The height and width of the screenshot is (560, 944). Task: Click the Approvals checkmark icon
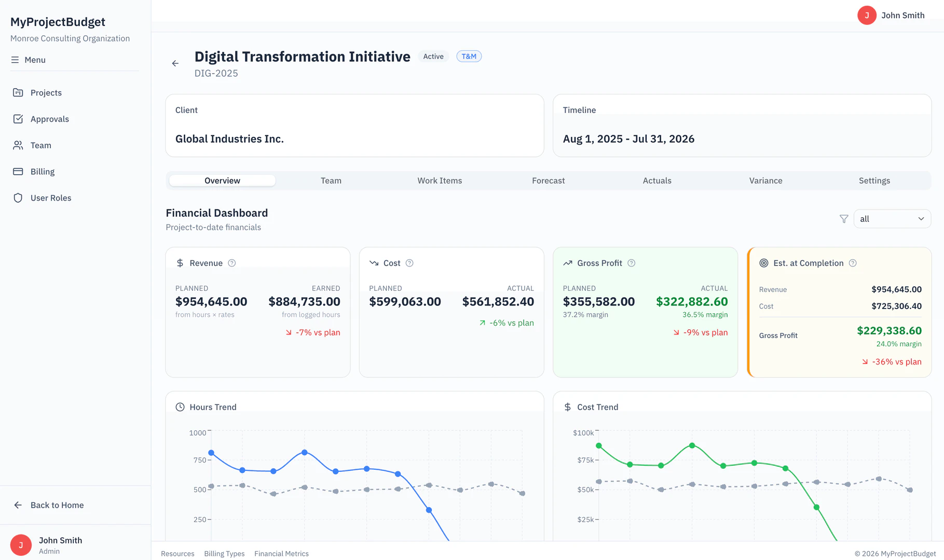[18, 119]
